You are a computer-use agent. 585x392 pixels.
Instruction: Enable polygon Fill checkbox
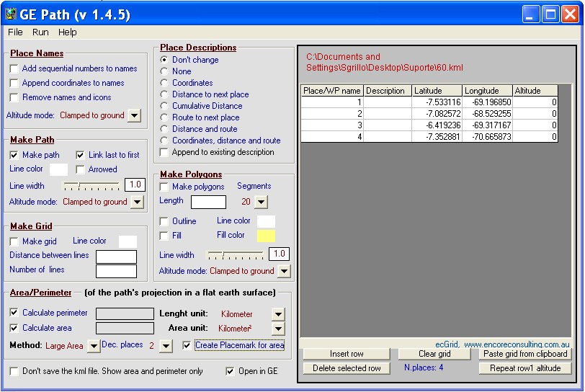(x=164, y=236)
